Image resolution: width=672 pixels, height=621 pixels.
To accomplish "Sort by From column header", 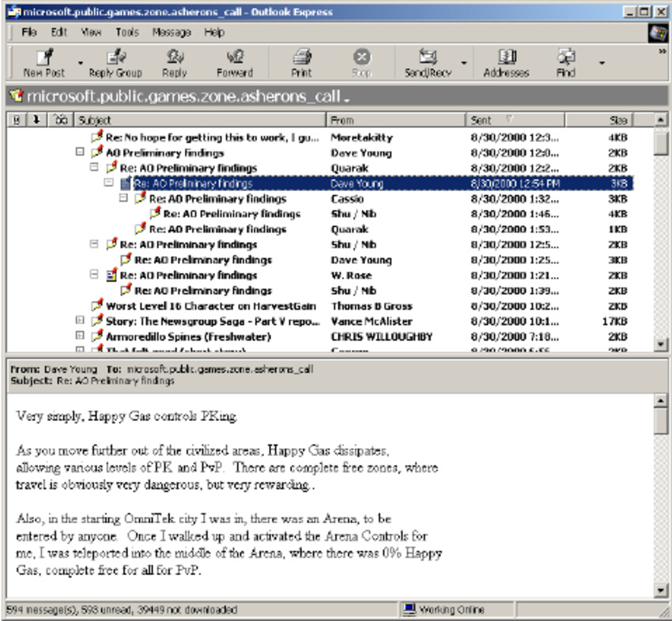I will coord(396,120).
